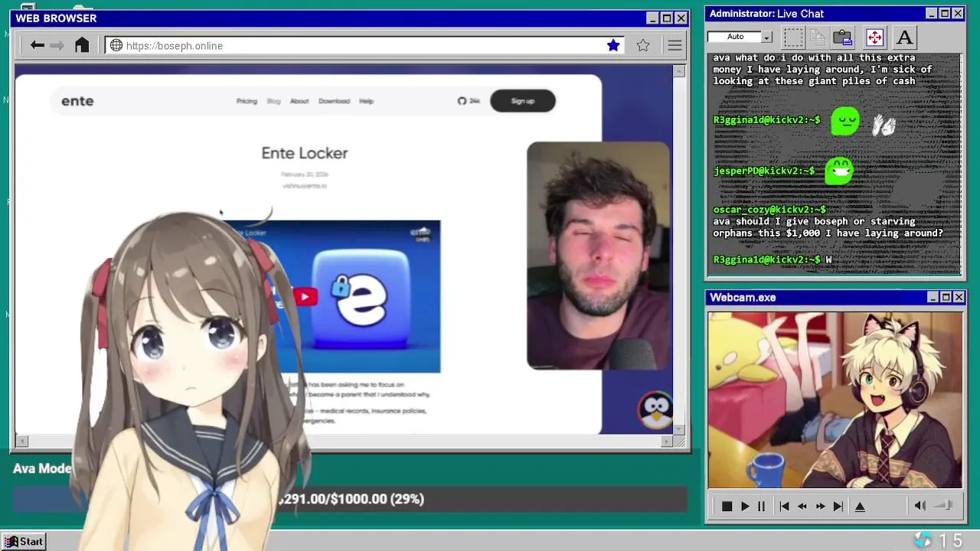Click the paste clipboard icon in Live Chat

(x=843, y=37)
